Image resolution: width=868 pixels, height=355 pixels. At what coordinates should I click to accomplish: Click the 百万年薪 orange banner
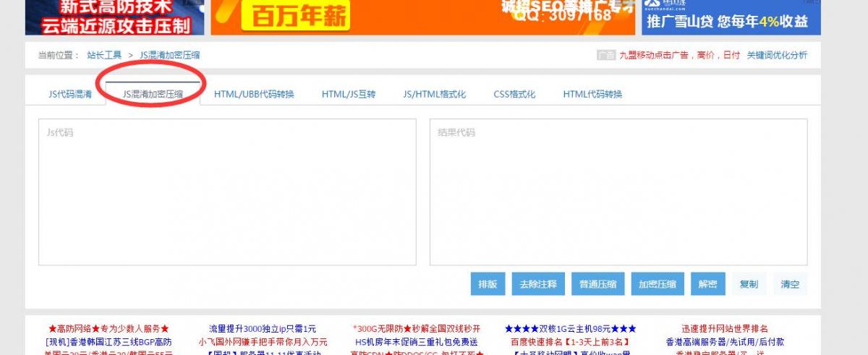click(422, 17)
